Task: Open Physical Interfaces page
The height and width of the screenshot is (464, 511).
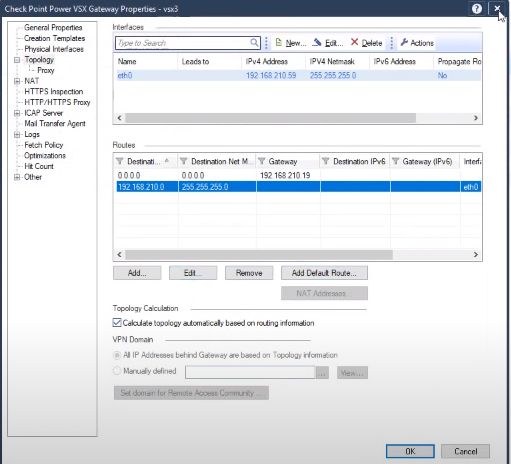Action: (54, 49)
